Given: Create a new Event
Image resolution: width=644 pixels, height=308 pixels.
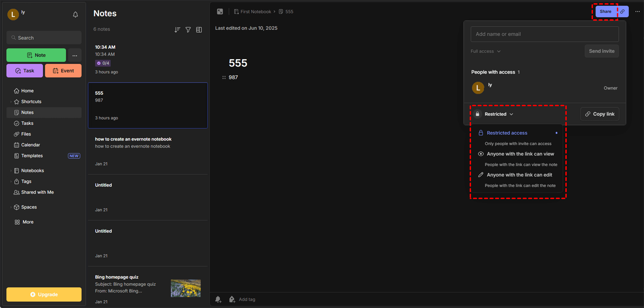Looking at the screenshot, I should coord(63,71).
